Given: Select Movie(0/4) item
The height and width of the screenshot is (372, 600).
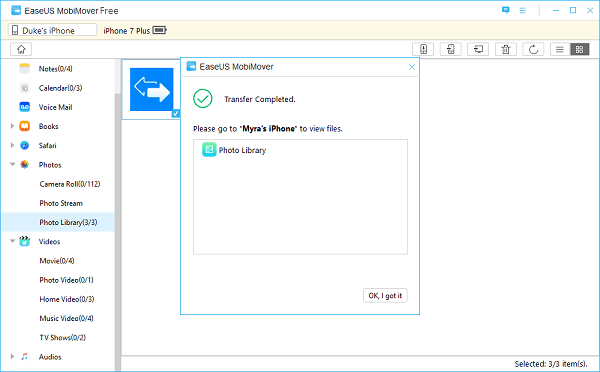Looking at the screenshot, I should coord(57,261).
